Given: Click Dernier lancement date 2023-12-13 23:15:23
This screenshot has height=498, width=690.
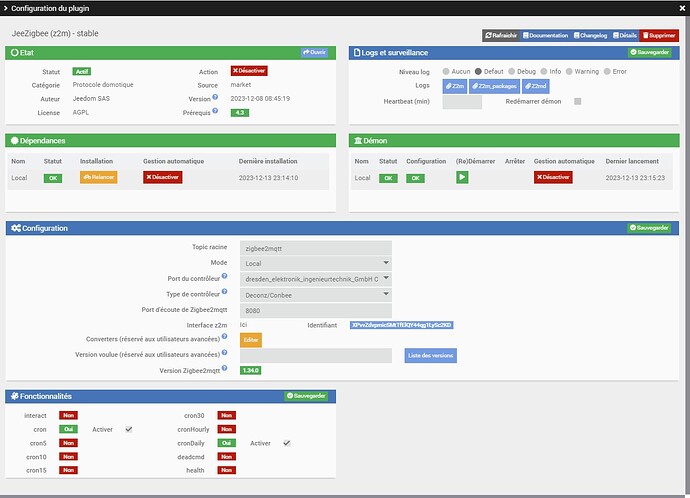Looking at the screenshot, I should point(635,178).
